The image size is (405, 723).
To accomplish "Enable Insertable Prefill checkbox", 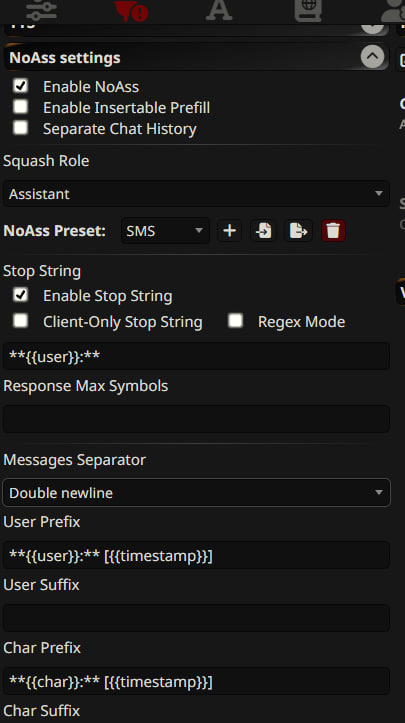I will pos(20,107).
